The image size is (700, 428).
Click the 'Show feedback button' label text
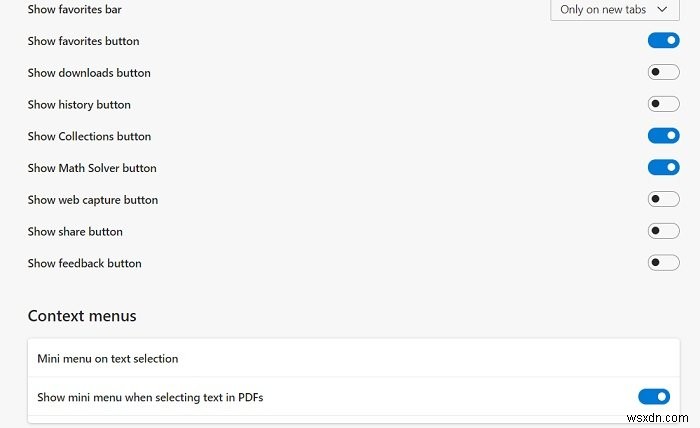85,264
